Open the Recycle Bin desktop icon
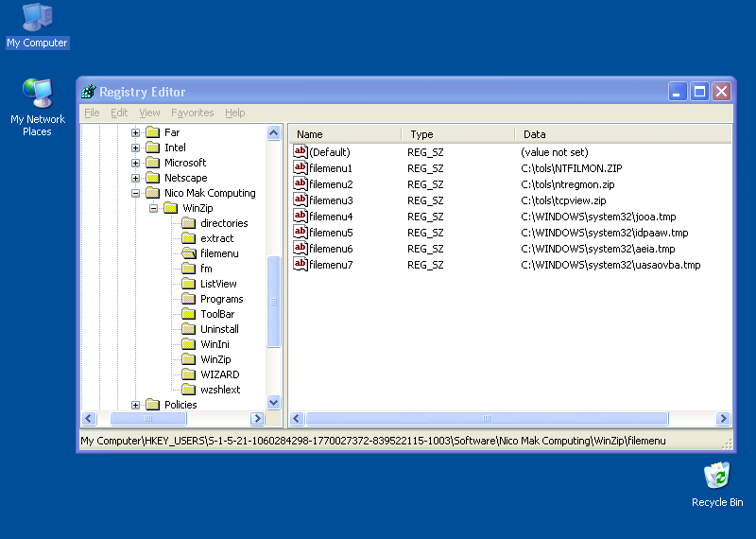 (x=717, y=484)
